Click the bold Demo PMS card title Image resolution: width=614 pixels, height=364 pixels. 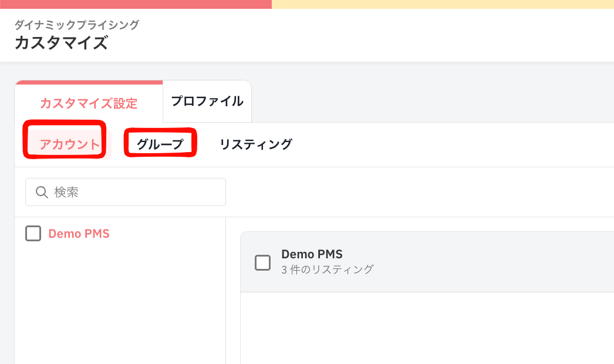tap(312, 254)
